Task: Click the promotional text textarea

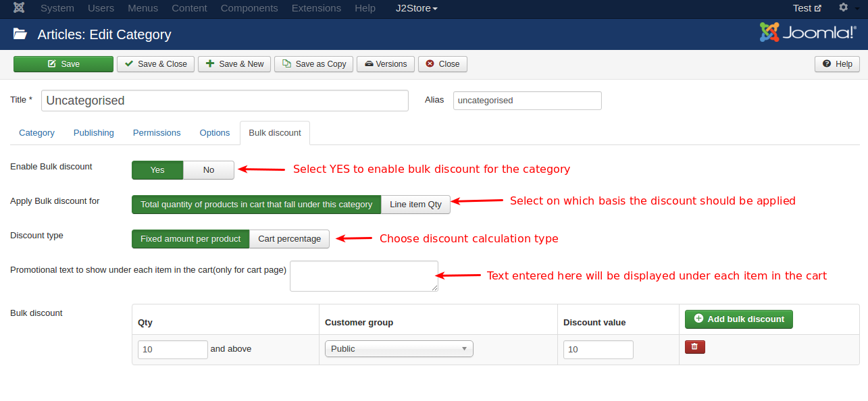Action: click(363, 276)
